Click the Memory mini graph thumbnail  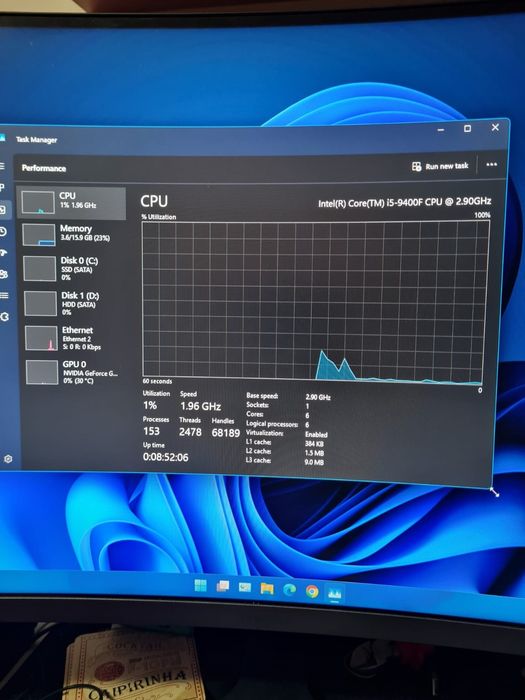click(x=39, y=235)
